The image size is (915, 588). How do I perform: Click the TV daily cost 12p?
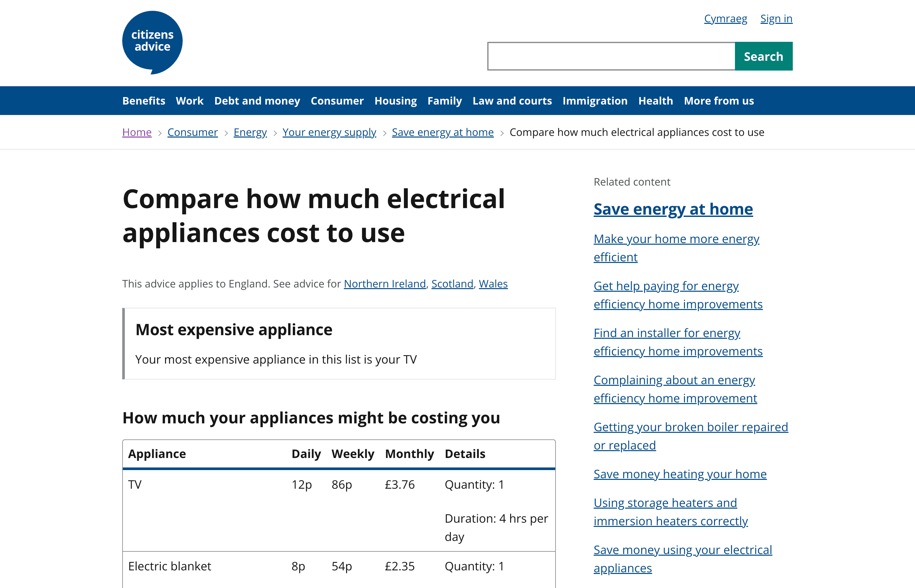pyautogui.click(x=301, y=484)
